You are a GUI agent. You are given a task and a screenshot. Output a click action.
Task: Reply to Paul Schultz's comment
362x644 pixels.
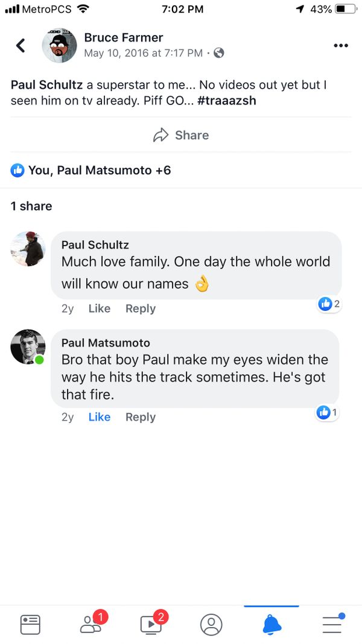tap(141, 308)
